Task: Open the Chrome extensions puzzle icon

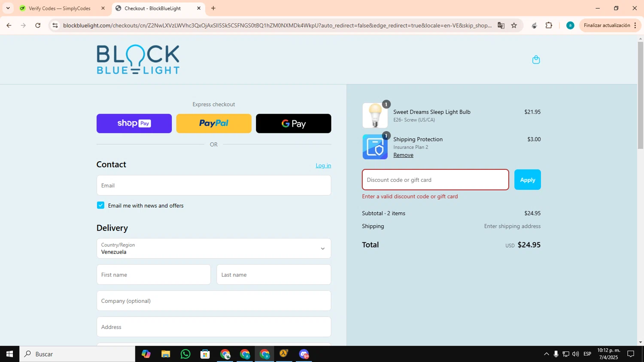Action: [549, 25]
